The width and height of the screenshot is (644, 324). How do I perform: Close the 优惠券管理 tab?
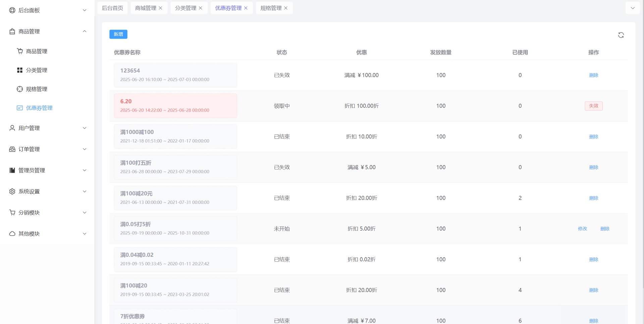coord(246,8)
